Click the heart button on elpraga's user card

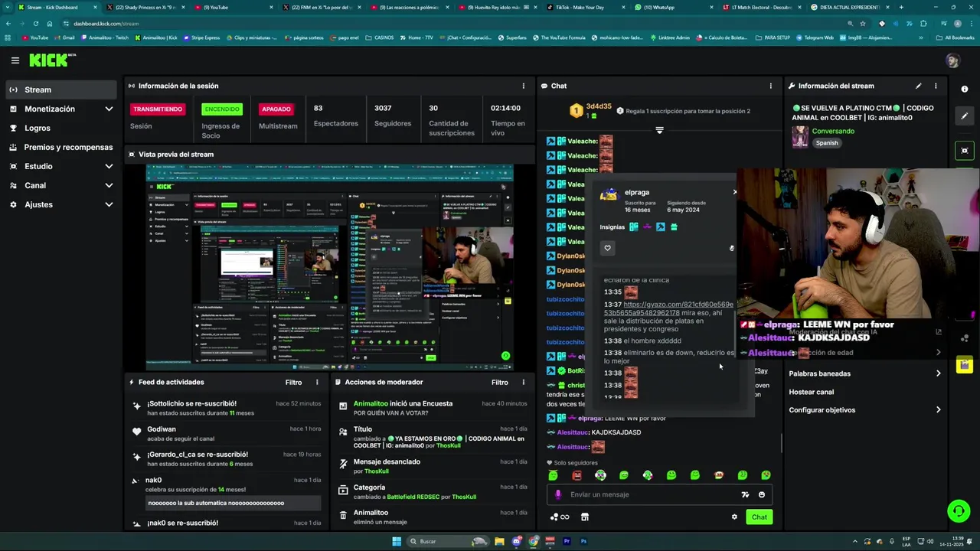point(607,248)
